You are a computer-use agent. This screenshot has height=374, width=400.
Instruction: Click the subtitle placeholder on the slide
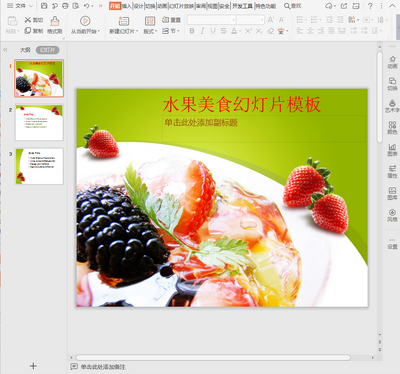point(264,129)
